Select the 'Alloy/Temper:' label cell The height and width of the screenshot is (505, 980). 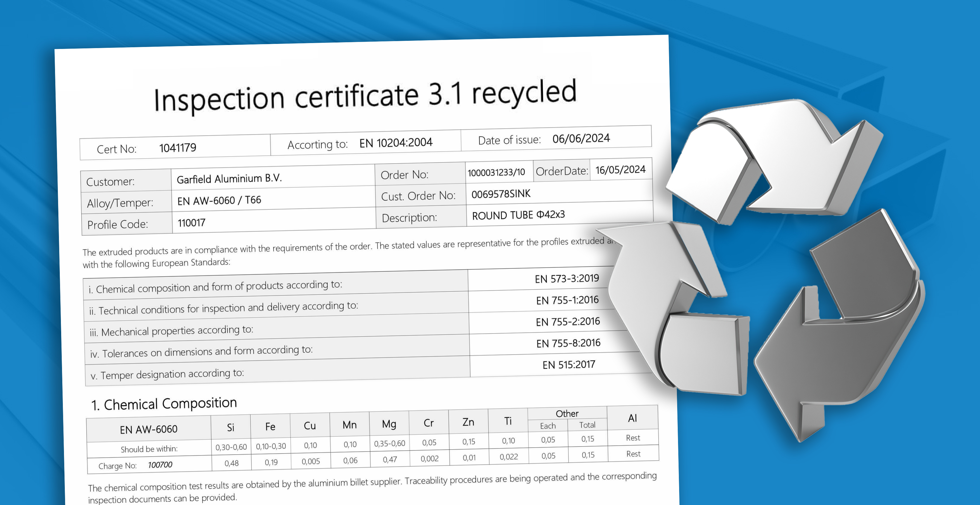[x=126, y=202]
